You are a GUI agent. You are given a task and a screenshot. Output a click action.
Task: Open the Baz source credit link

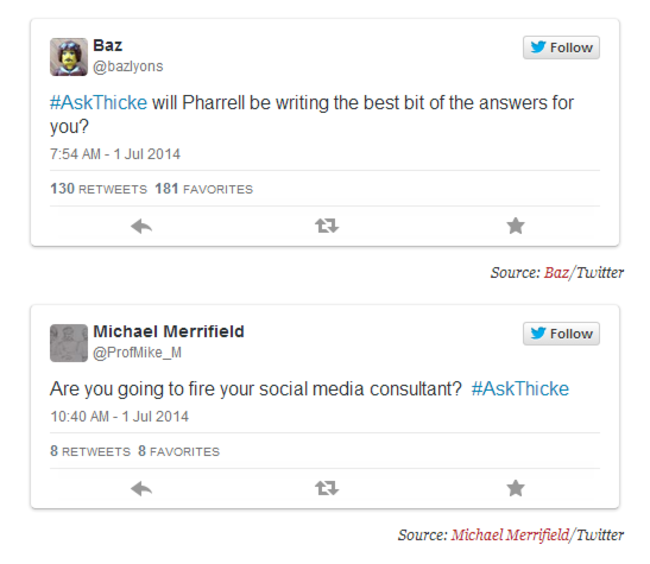coord(556,273)
